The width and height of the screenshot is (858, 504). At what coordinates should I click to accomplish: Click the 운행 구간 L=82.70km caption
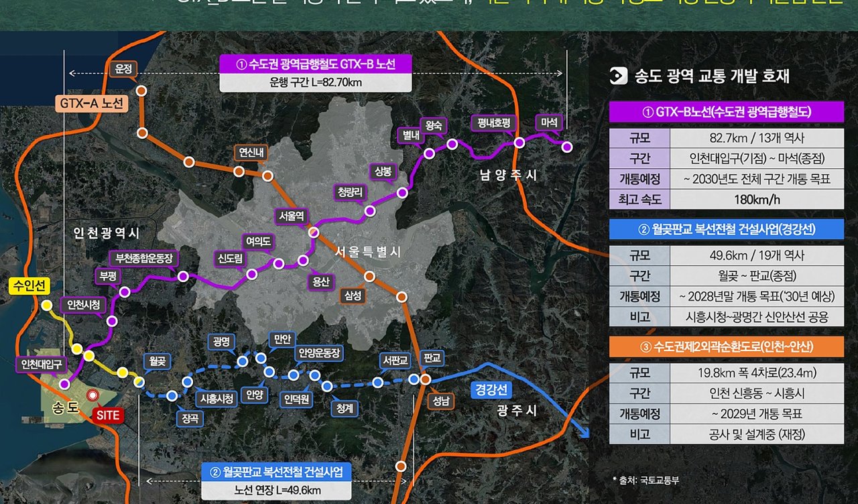pos(316,82)
